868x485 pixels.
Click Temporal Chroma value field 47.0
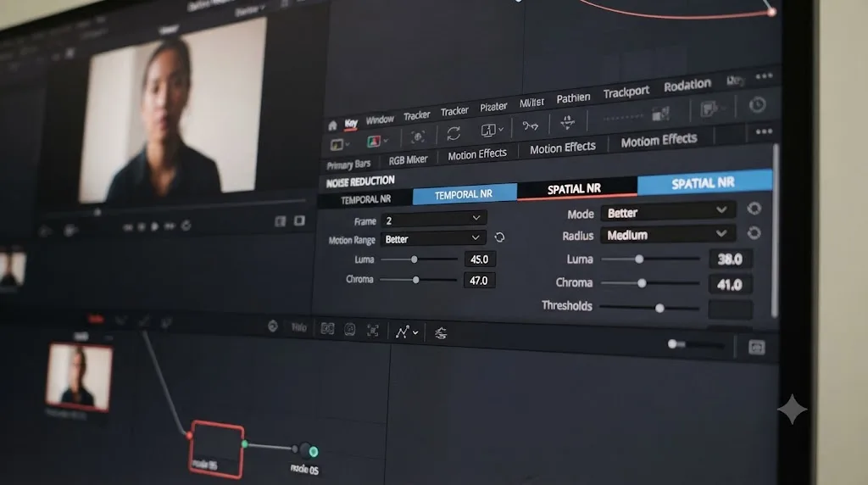pyautogui.click(x=480, y=280)
